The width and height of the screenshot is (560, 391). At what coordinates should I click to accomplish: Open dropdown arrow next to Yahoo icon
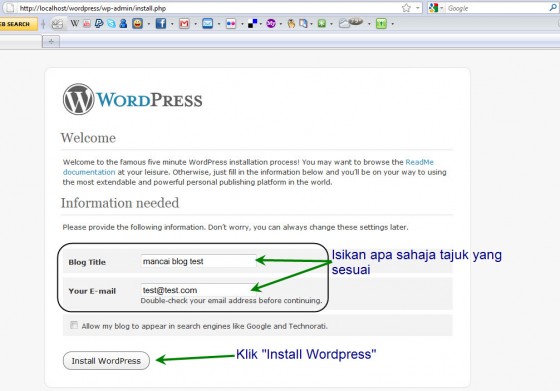281,24
